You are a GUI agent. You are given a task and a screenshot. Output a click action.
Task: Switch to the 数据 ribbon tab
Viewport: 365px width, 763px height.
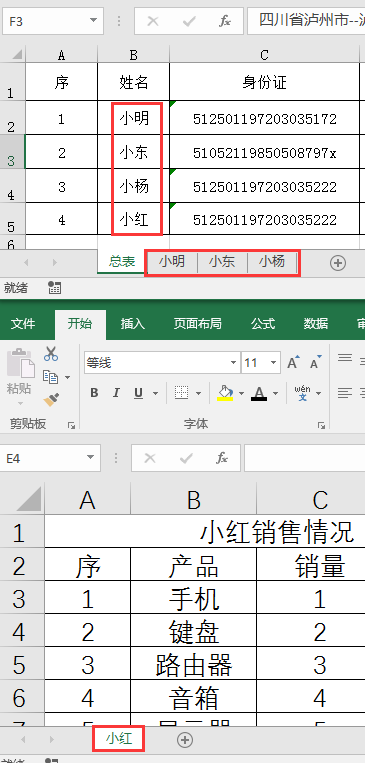(315, 324)
